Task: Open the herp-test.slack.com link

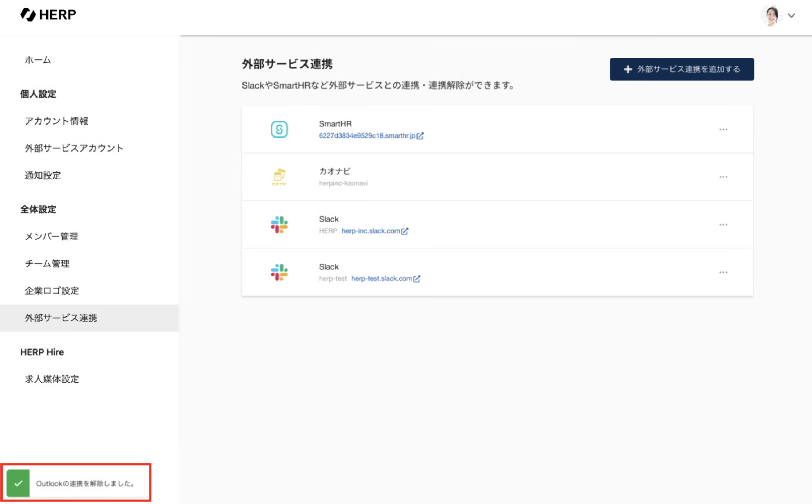Action: (382, 279)
